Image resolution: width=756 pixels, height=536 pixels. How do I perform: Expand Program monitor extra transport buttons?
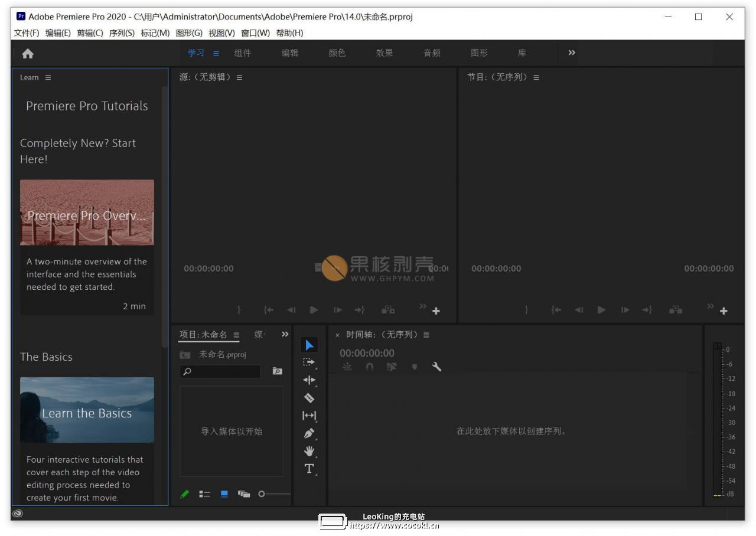[711, 306]
